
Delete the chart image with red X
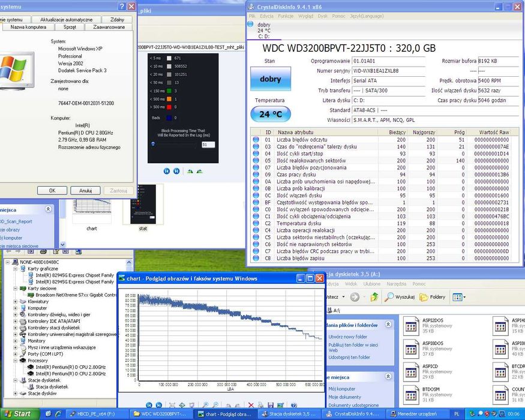click(x=251, y=405)
